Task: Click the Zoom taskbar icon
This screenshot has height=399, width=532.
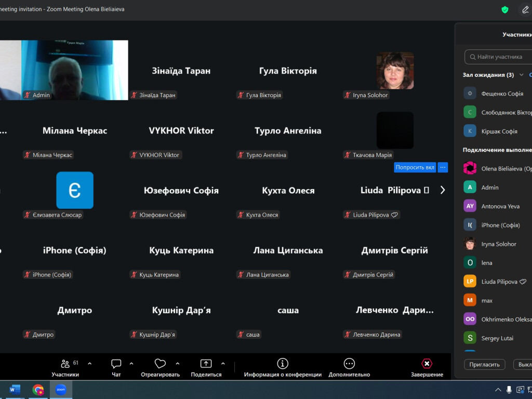Action: 61,390
